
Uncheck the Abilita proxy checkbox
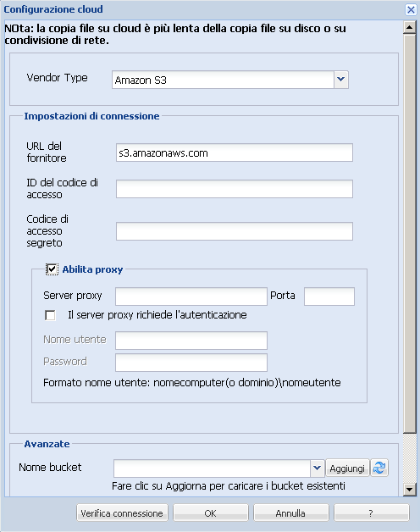52,269
